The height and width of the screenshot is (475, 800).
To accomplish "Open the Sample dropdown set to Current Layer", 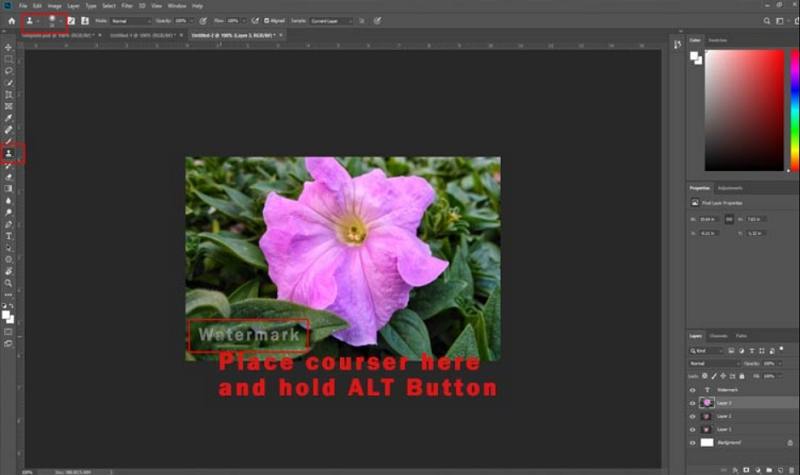I will pyautogui.click(x=330, y=20).
